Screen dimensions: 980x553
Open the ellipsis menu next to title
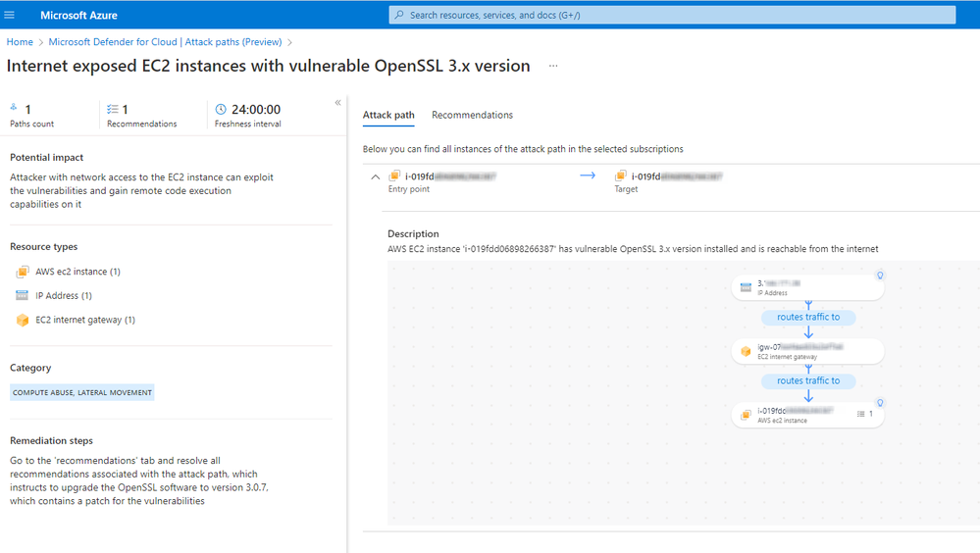pos(553,67)
